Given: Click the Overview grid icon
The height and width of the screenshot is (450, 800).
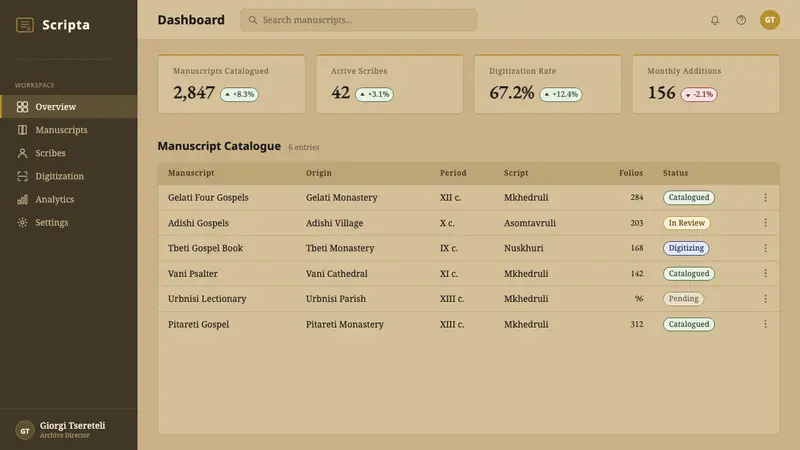Looking at the screenshot, I should point(22,107).
